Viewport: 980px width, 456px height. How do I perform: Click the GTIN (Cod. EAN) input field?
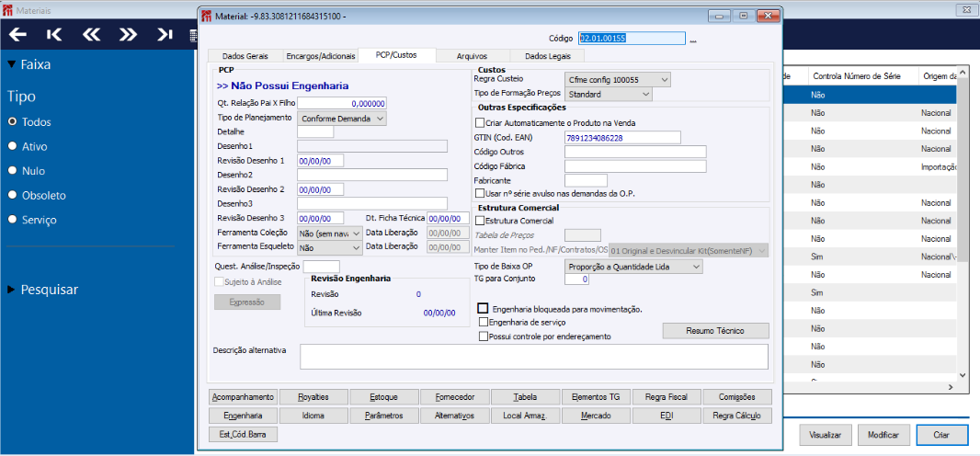click(x=622, y=138)
